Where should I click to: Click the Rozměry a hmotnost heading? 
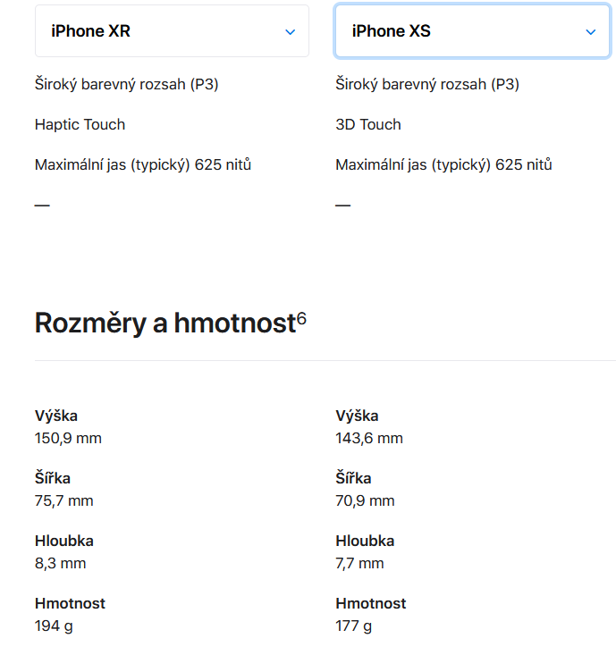(x=165, y=323)
